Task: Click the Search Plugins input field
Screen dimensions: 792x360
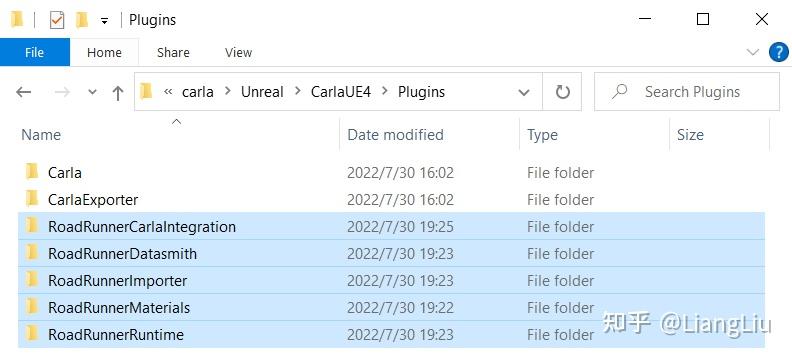Action: [x=686, y=92]
